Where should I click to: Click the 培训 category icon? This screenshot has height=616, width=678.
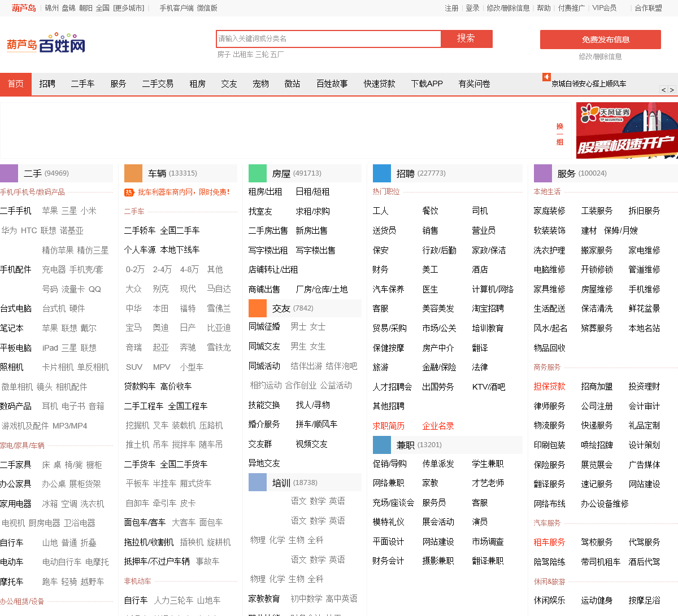click(258, 483)
